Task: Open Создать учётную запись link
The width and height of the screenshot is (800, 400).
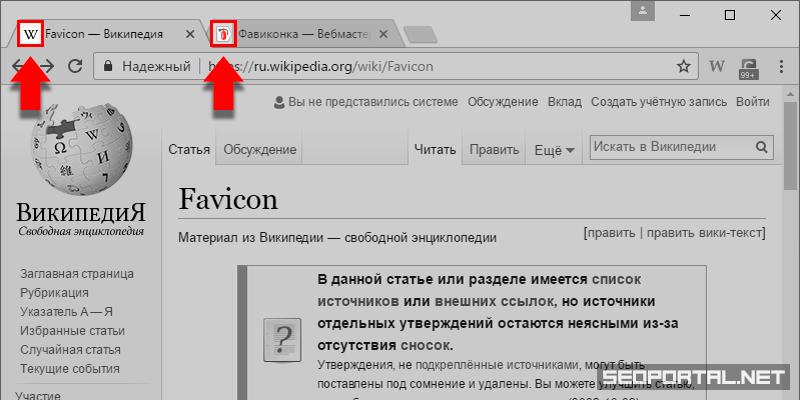Action: click(x=659, y=102)
